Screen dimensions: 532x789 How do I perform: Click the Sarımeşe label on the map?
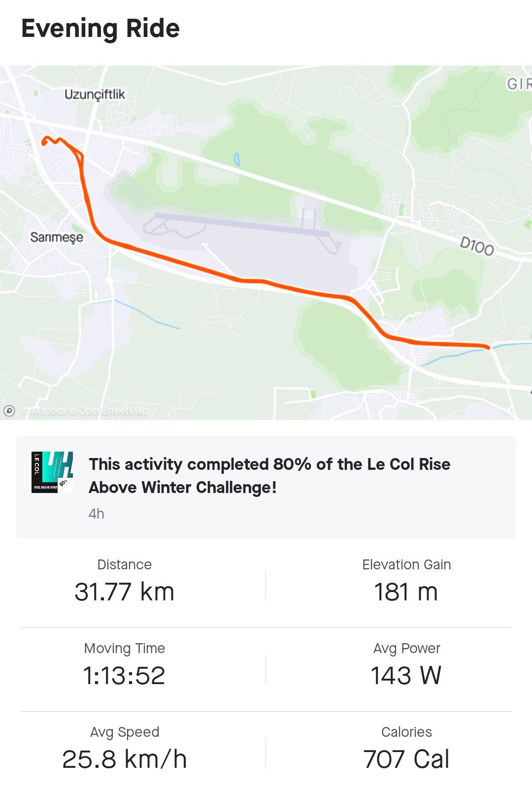pyautogui.click(x=57, y=237)
